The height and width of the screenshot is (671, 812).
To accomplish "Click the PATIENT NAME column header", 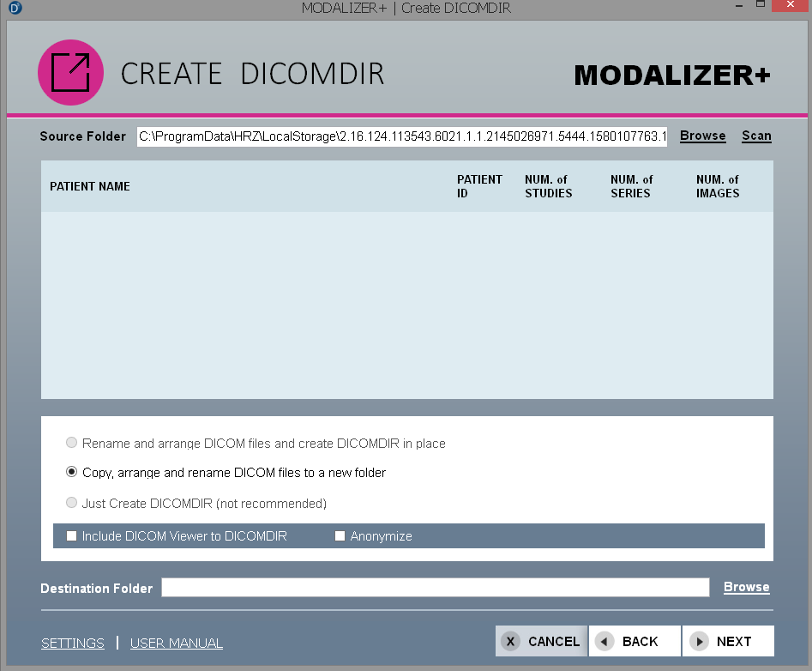I will 90,186.
